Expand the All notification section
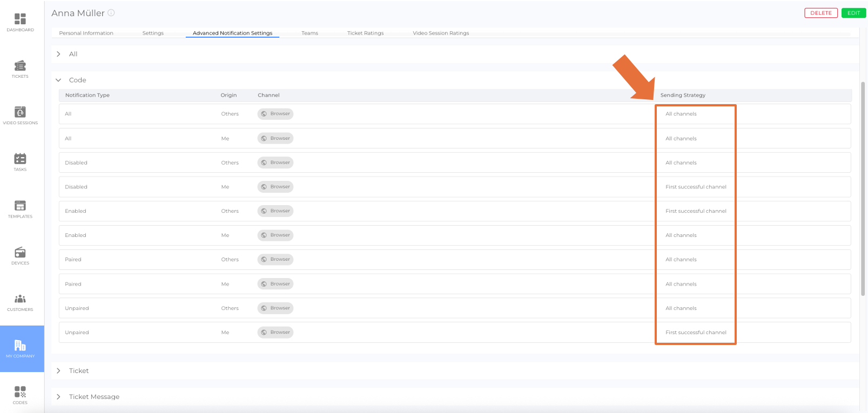Viewport: 868px width, 413px height. tap(59, 54)
